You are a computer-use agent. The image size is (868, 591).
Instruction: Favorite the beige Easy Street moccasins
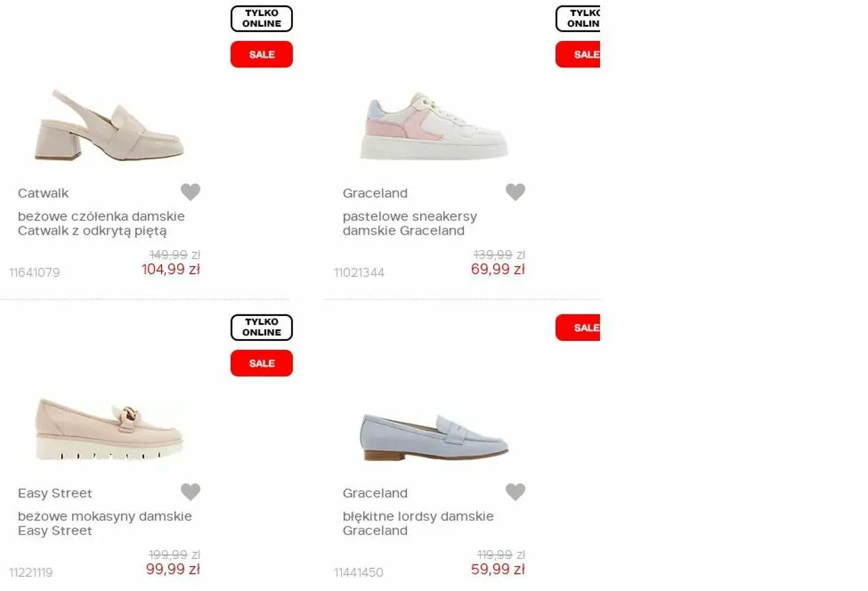(190, 492)
